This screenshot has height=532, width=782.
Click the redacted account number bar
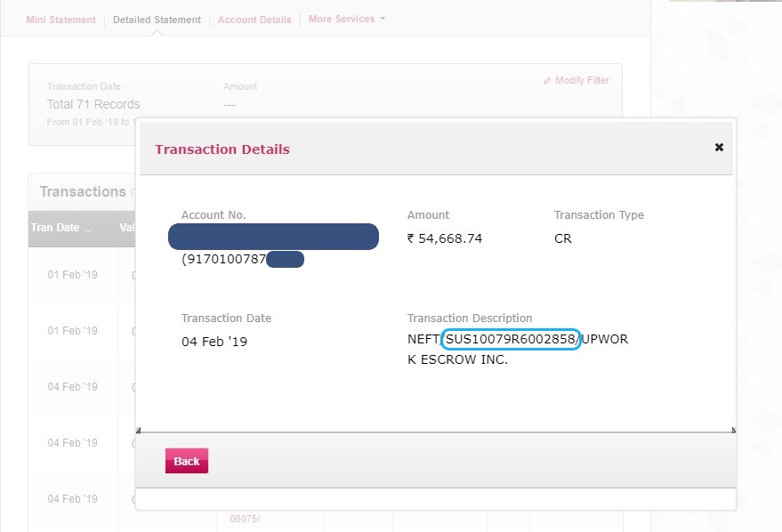click(273, 237)
